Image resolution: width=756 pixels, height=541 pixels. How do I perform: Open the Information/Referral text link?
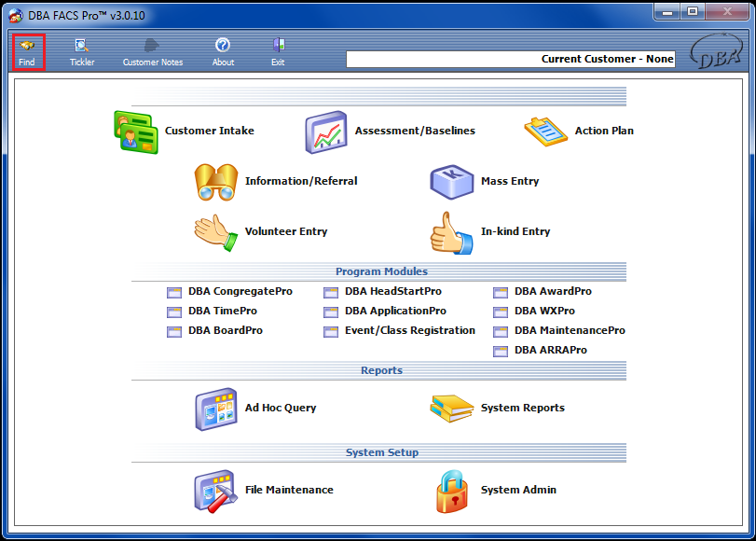301,181
